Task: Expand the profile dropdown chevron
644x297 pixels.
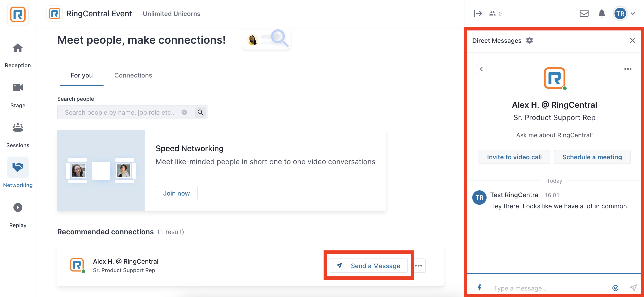Action: point(633,13)
